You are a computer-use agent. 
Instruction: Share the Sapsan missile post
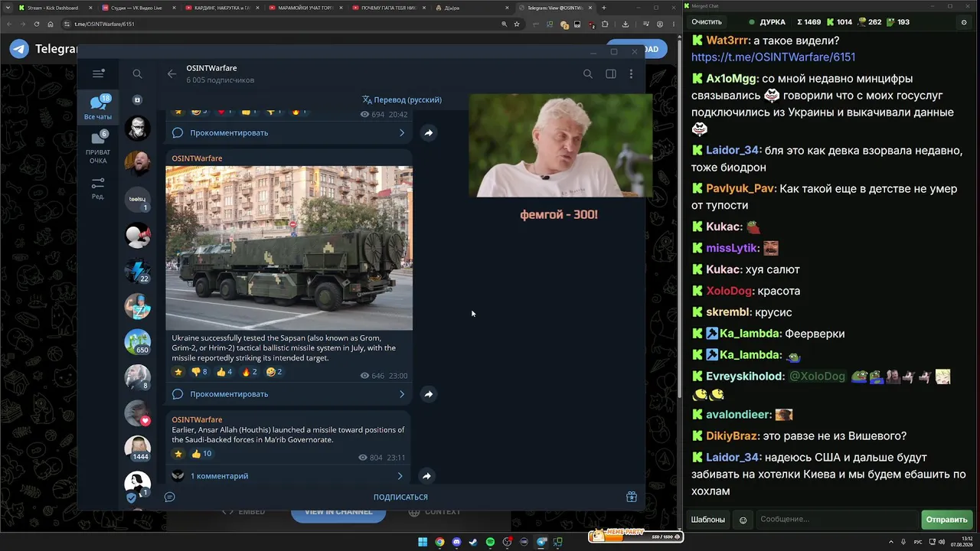click(x=429, y=394)
